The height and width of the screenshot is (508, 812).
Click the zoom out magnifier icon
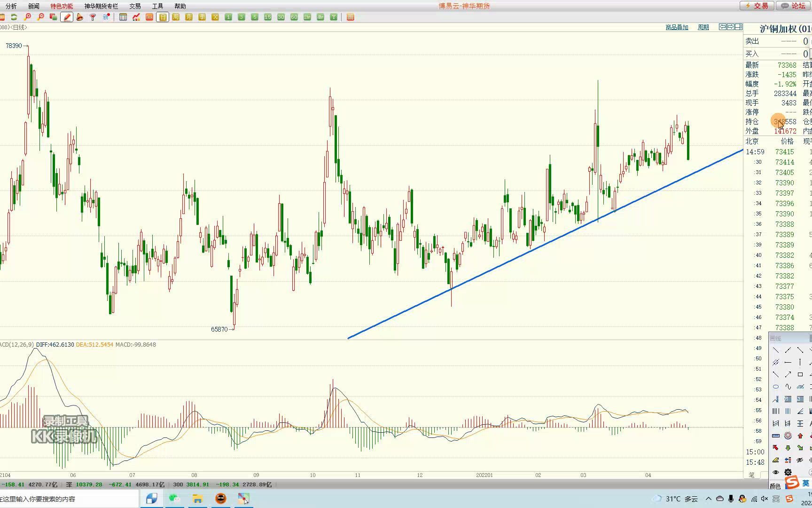[40, 17]
